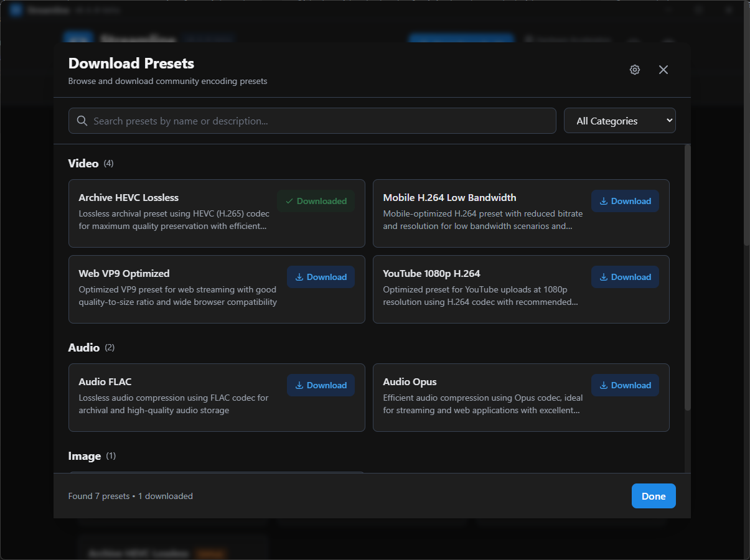750x560 pixels.
Task: Click the app icon in the title bar
Action: [x=16, y=9]
